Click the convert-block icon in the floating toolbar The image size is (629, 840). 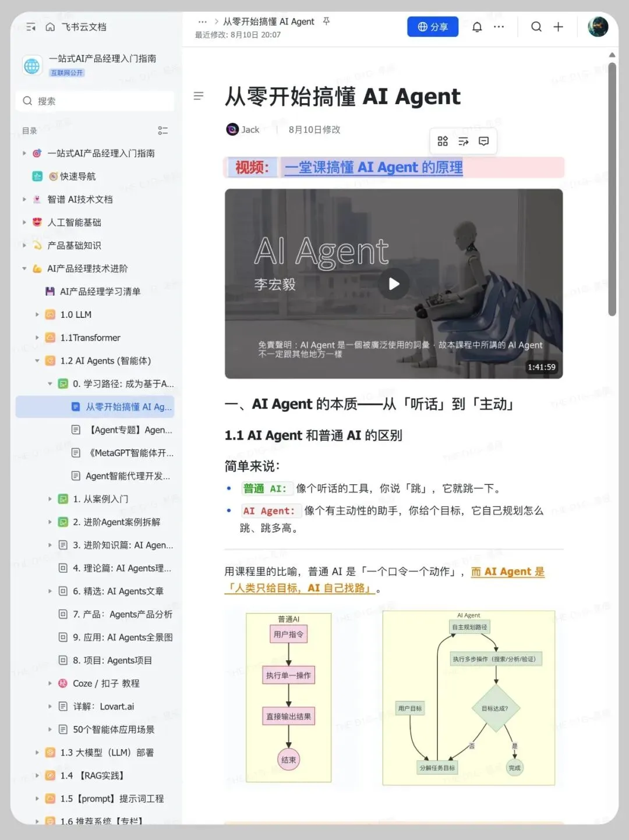[463, 141]
